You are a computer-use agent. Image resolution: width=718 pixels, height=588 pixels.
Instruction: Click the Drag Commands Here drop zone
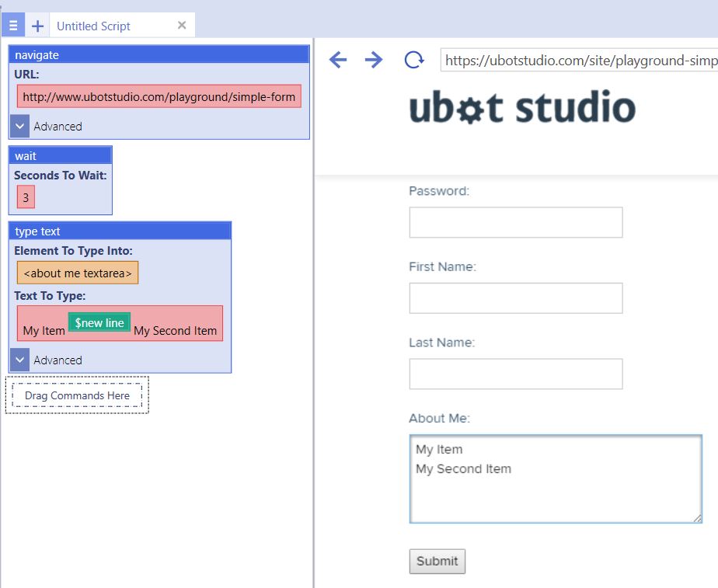tap(77, 395)
